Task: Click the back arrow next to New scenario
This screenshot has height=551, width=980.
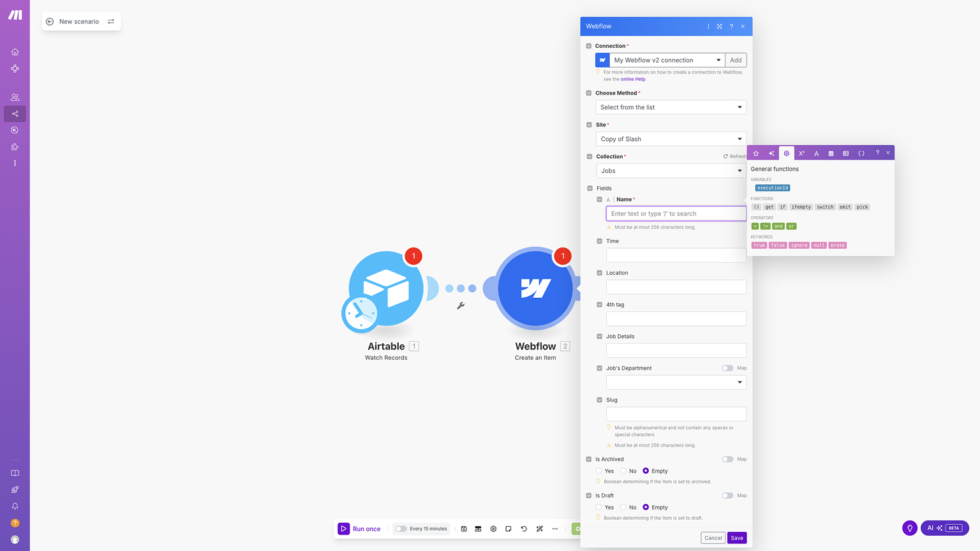Action: (50, 22)
